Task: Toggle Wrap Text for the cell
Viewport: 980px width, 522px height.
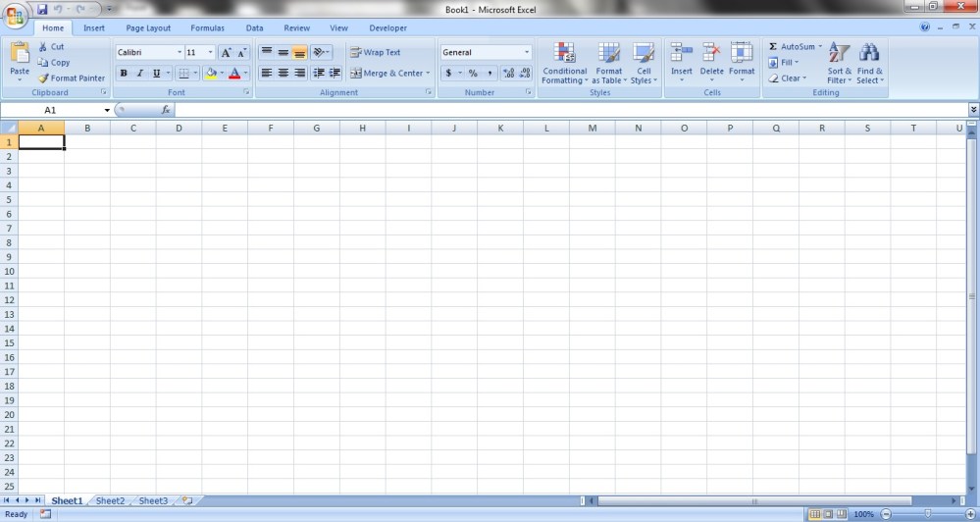Action: pos(375,53)
